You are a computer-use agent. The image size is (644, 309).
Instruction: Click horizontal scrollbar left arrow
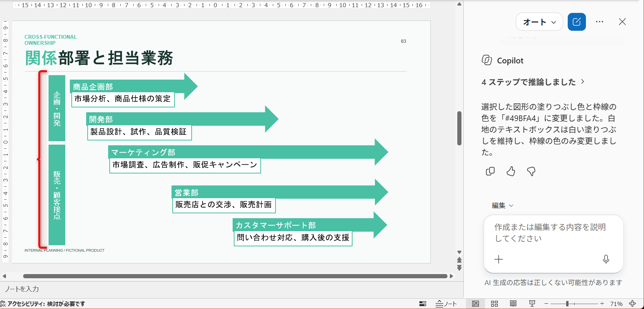[x=4, y=276]
